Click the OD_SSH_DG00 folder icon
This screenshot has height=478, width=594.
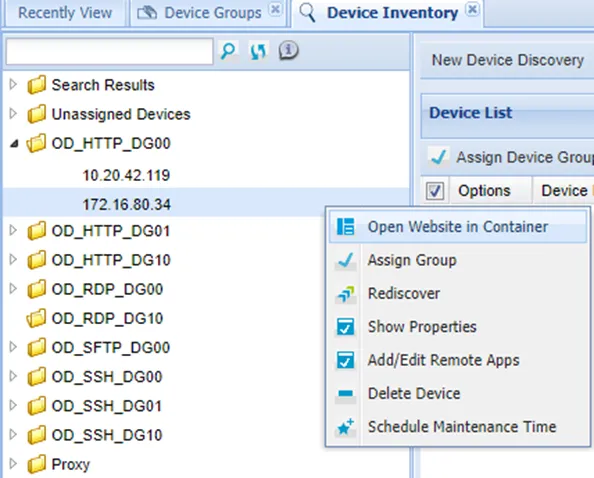click(x=37, y=376)
